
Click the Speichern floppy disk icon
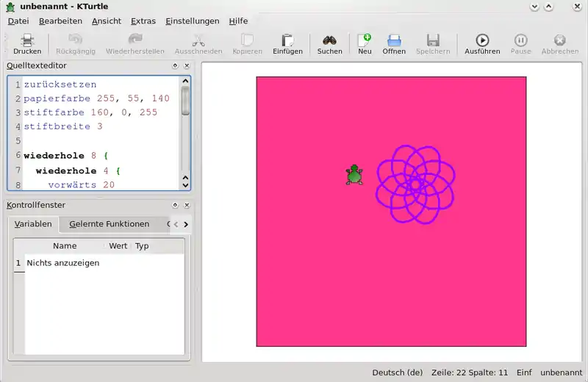pos(433,40)
